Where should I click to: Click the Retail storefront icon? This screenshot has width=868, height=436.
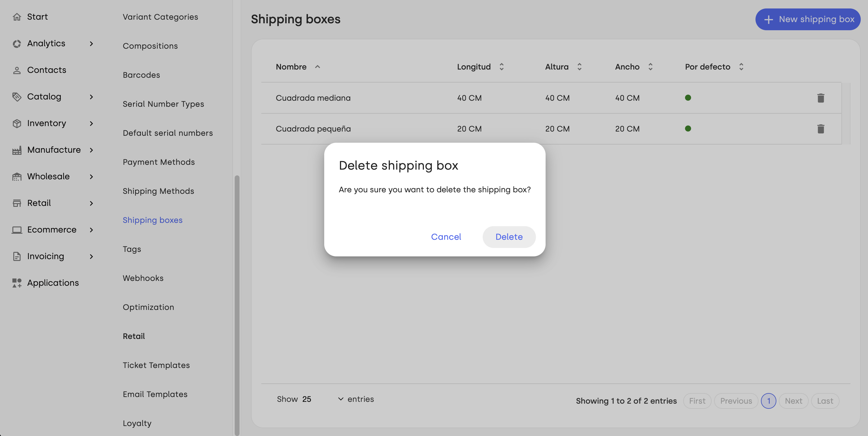(x=17, y=203)
